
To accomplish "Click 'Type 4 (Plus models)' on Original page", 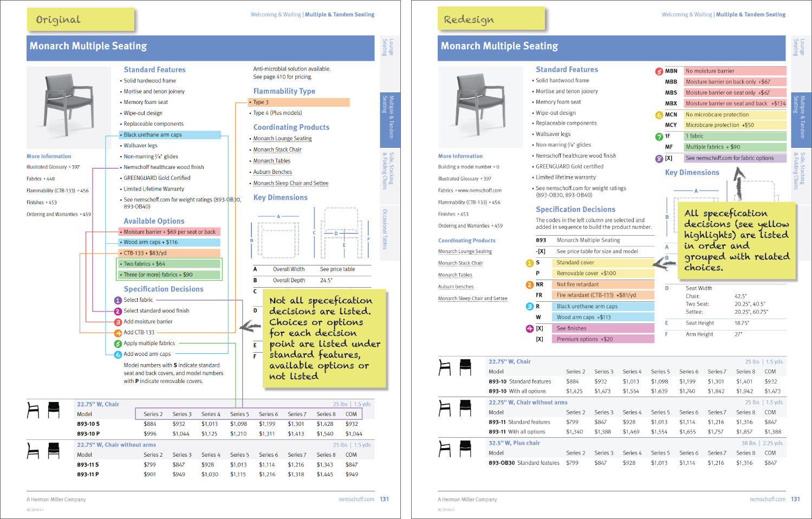I will (x=277, y=113).
